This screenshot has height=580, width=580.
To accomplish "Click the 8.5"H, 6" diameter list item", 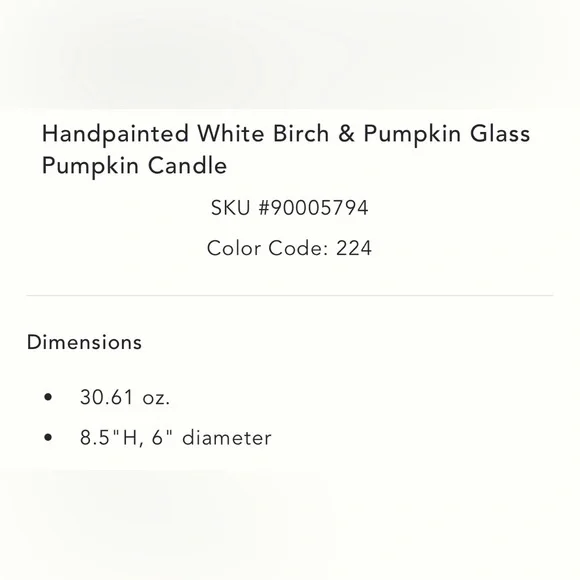I will click(x=176, y=438).
